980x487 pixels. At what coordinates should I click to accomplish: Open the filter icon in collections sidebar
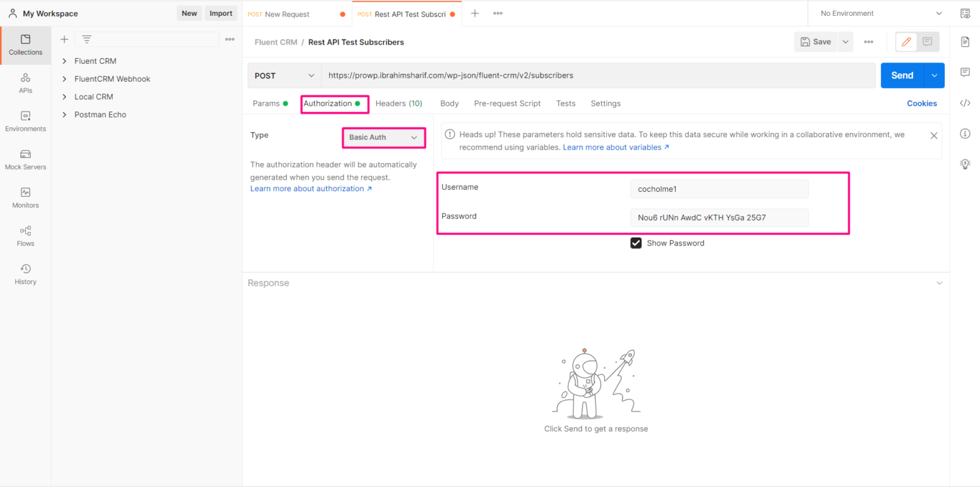(x=86, y=39)
